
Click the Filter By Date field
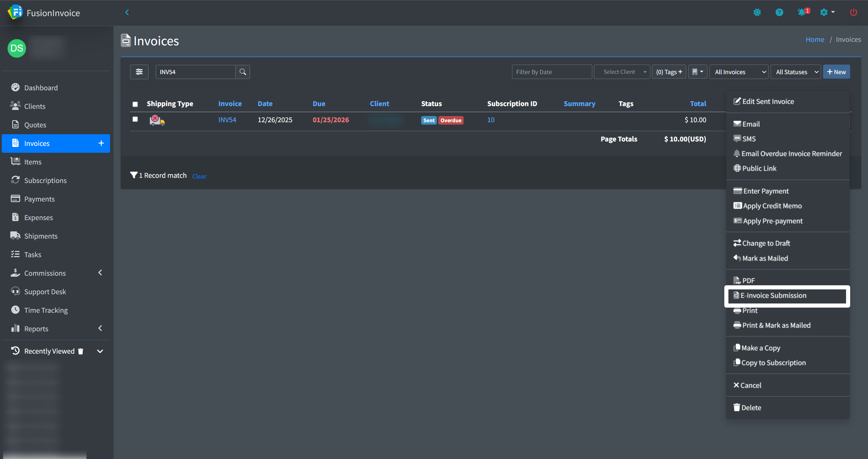tap(551, 72)
